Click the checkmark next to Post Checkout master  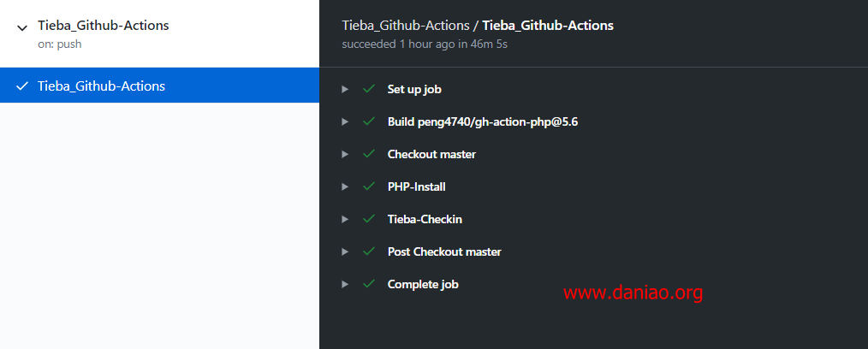[x=369, y=251]
